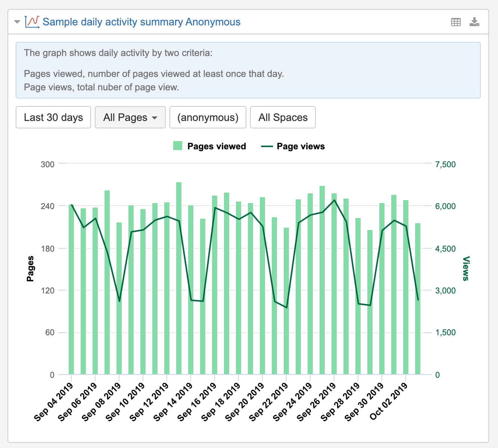Click the Sep 29 shortest bar

tap(370, 302)
